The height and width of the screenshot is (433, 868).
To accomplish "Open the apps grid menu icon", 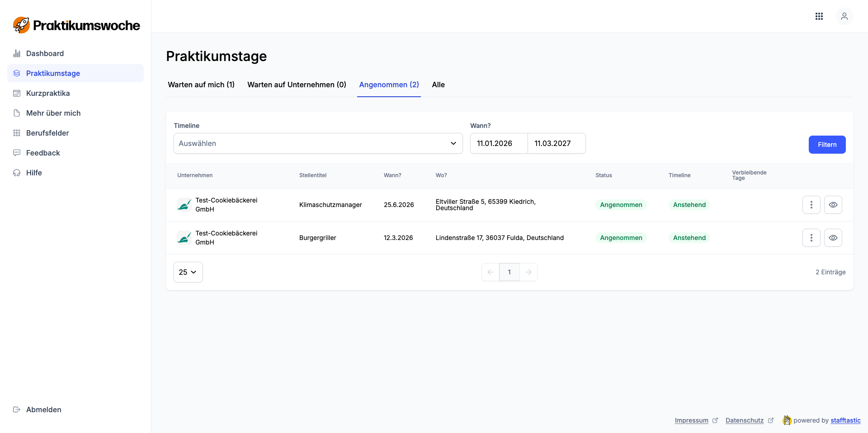I will [819, 16].
